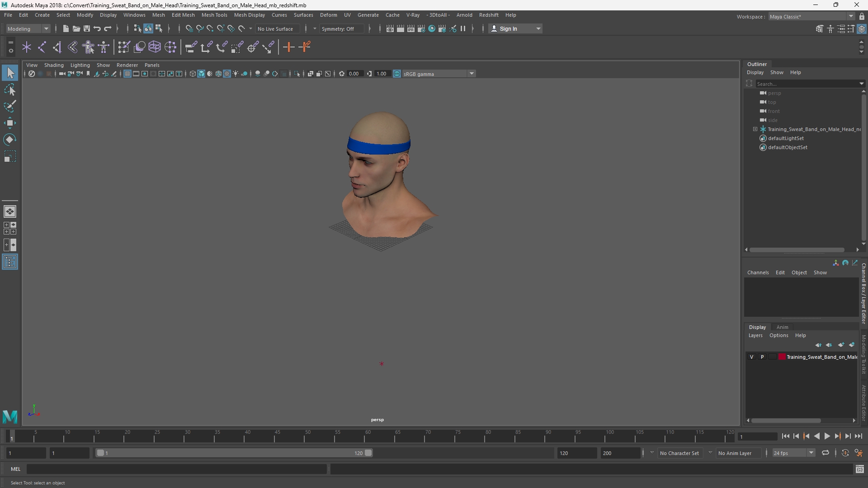The height and width of the screenshot is (488, 868).
Task: Activate the Paint Selection tool
Action: pyautogui.click(x=10, y=107)
